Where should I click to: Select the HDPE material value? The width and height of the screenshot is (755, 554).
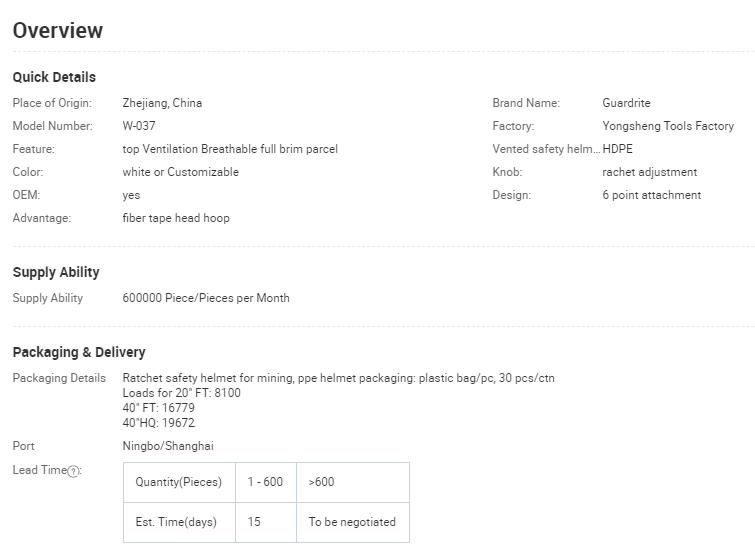617,149
